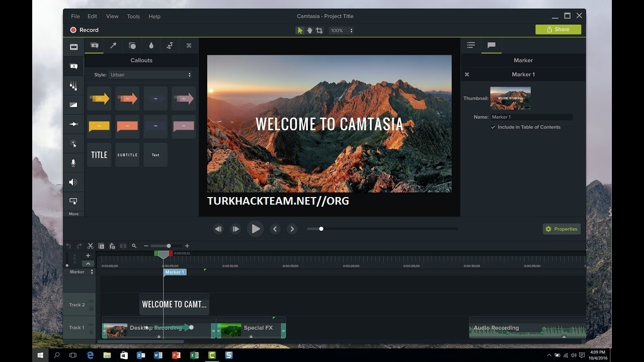
Task: Start recording with the Record button
Action: [84, 30]
